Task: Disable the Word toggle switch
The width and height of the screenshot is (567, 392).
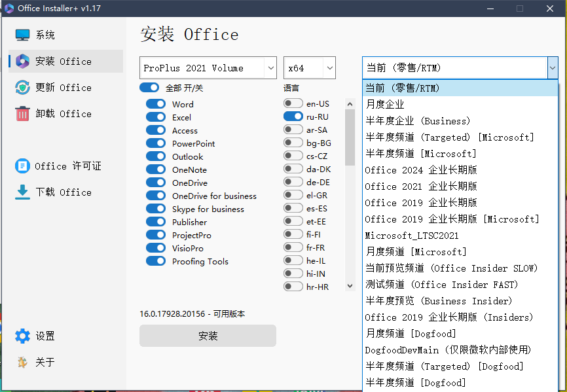Action: click(156, 104)
